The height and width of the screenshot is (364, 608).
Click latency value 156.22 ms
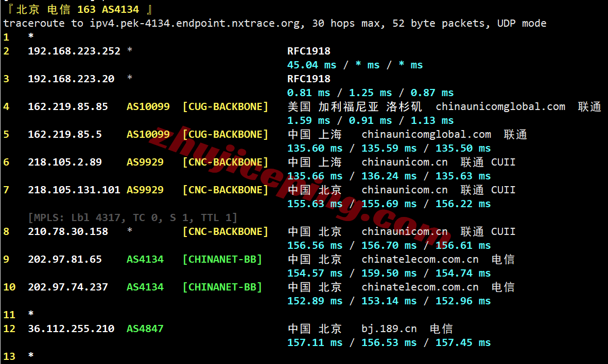[463, 204]
